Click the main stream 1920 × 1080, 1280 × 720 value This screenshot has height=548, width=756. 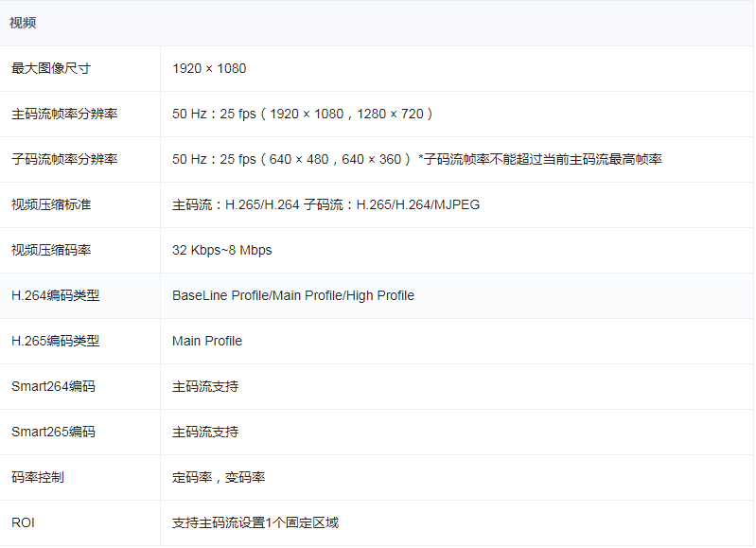tap(303, 114)
